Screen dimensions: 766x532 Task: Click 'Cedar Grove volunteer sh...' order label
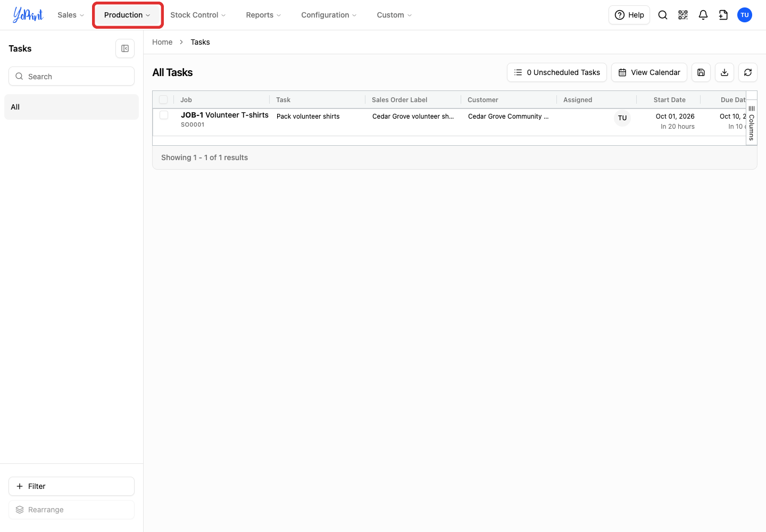click(413, 116)
